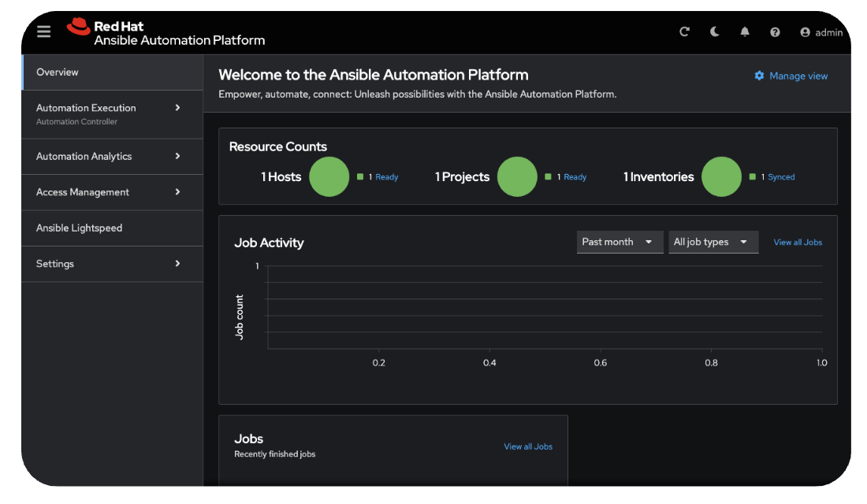
Task: Select Overview in the sidebar
Action: [x=112, y=72]
